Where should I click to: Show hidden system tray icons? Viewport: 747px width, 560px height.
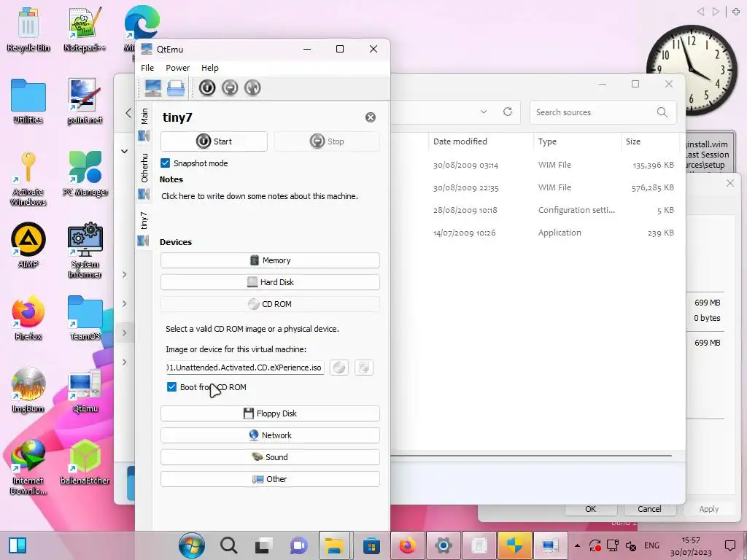point(578,545)
